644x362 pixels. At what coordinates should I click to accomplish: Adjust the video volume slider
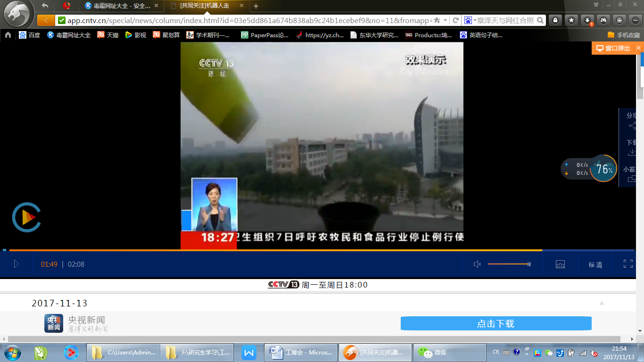(509, 264)
